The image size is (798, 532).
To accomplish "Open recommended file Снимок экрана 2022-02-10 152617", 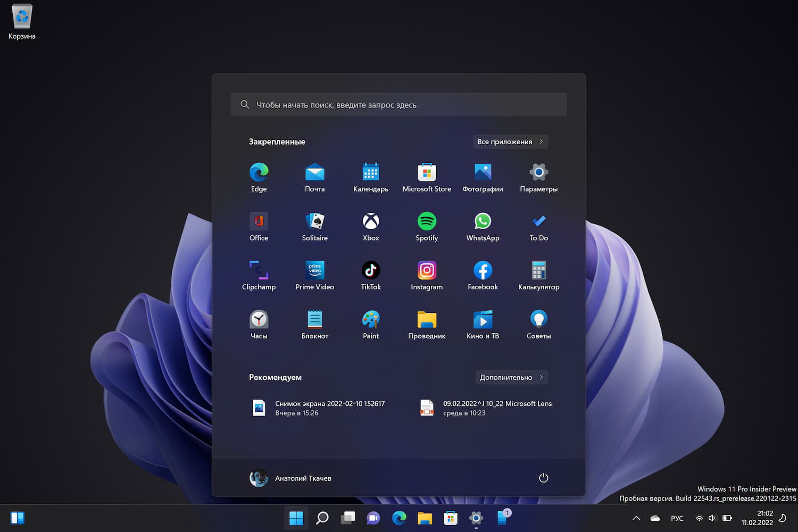I will pyautogui.click(x=318, y=408).
